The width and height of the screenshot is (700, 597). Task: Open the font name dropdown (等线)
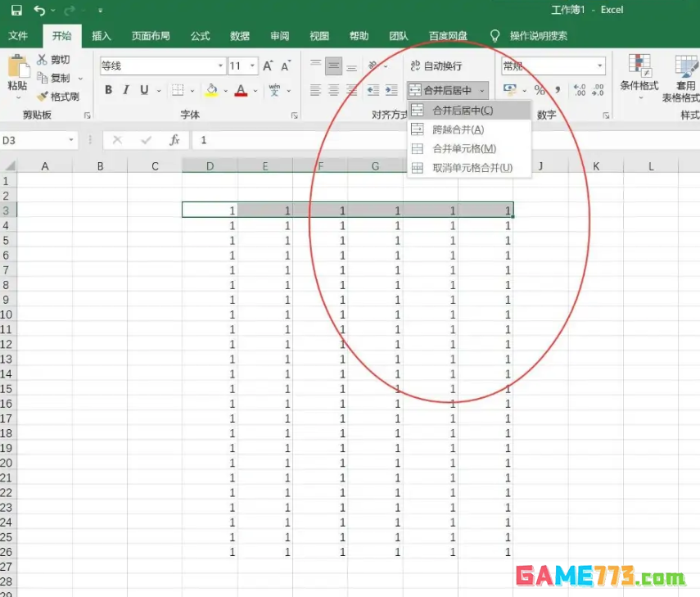click(x=220, y=66)
